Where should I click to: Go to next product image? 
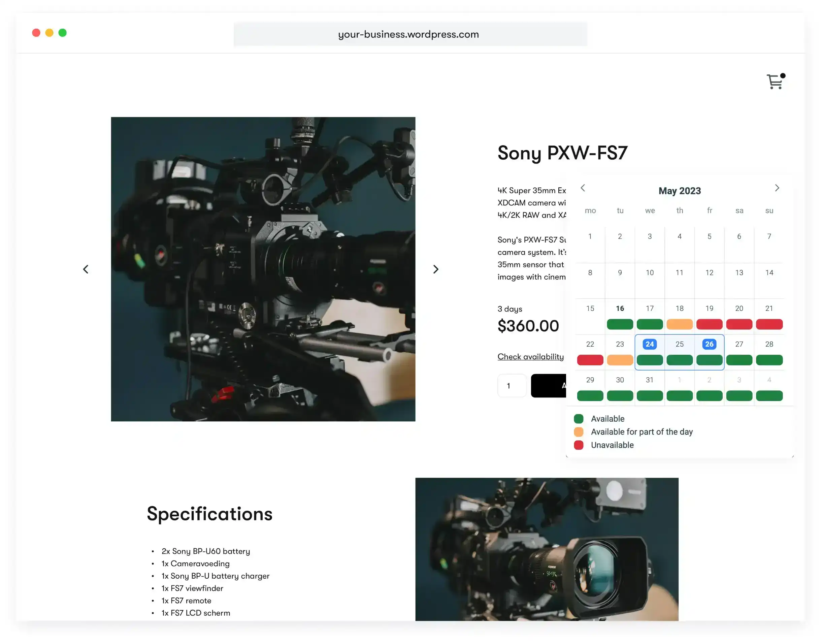pyautogui.click(x=436, y=269)
